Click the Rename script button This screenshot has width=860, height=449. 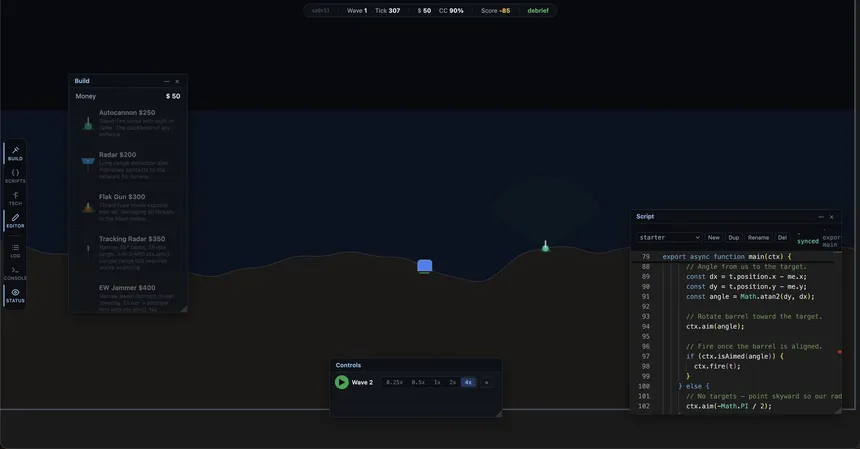click(x=758, y=237)
